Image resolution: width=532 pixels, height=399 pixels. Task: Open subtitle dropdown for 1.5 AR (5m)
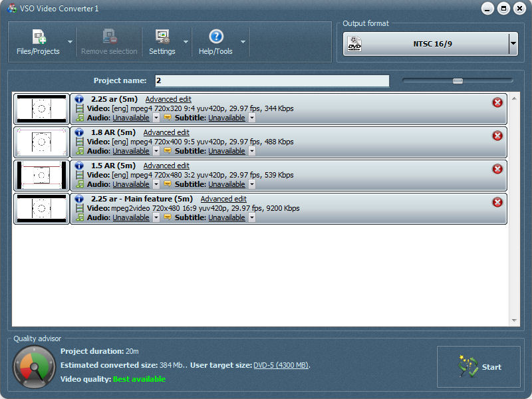point(252,184)
